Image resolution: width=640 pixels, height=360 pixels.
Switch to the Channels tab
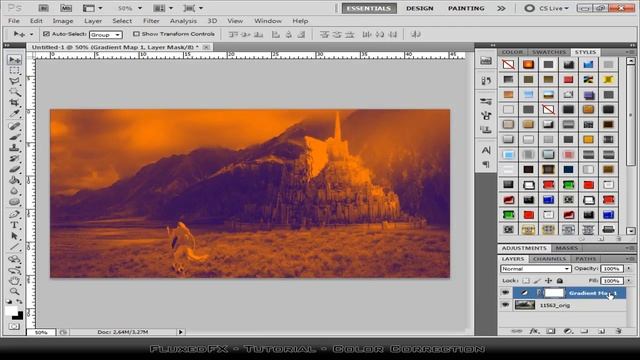pyautogui.click(x=549, y=259)
